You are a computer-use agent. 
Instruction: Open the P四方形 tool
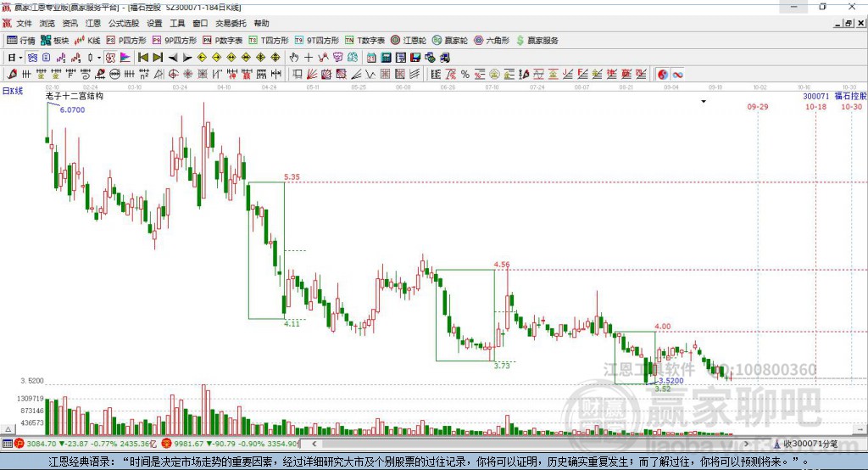126,41
